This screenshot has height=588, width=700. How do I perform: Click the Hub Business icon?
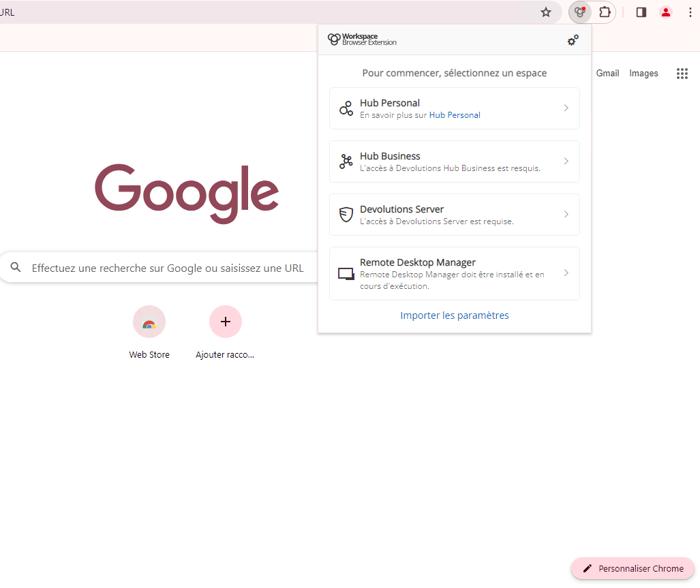point(346,161)
